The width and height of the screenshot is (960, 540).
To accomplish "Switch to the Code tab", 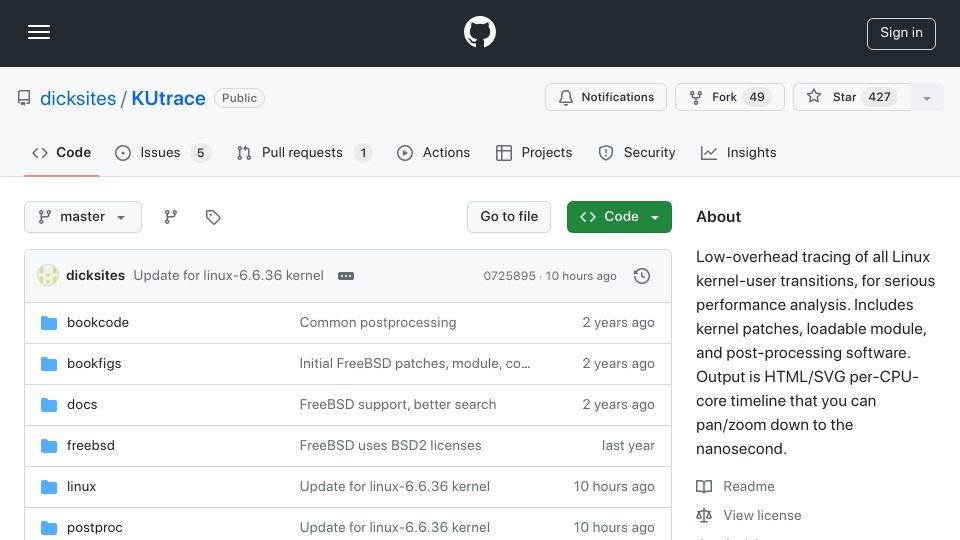I will click(61, 152).
